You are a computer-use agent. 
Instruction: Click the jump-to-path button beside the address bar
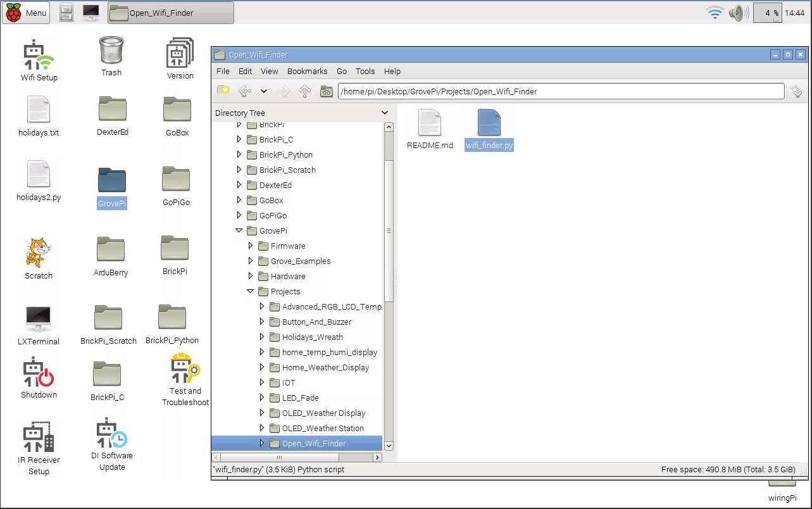[x=797, y=92]
